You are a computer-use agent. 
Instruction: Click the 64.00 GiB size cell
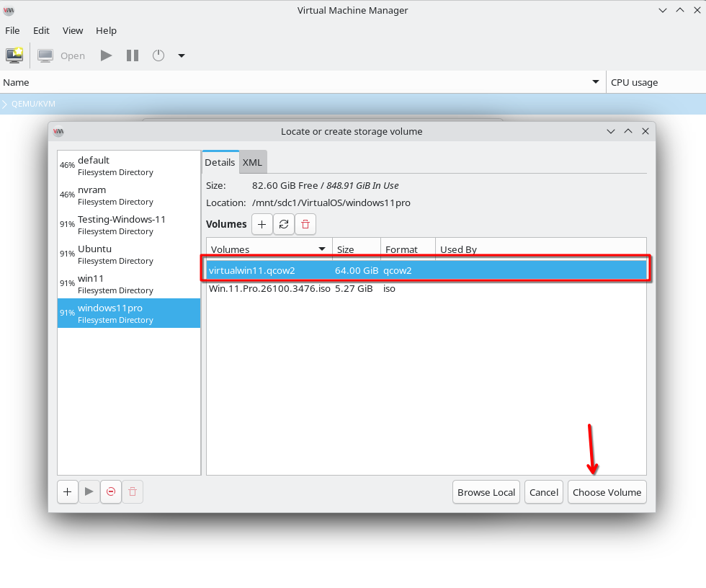(x=357, y=271)
